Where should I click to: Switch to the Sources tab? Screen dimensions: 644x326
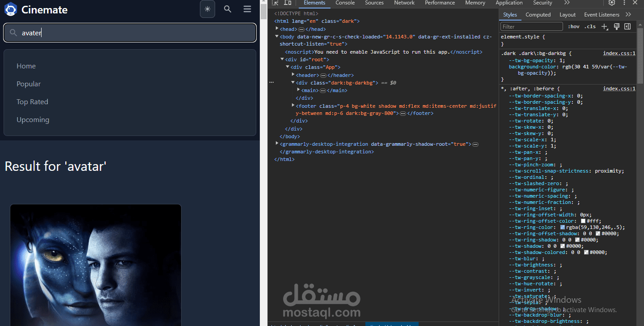point(374,3)
